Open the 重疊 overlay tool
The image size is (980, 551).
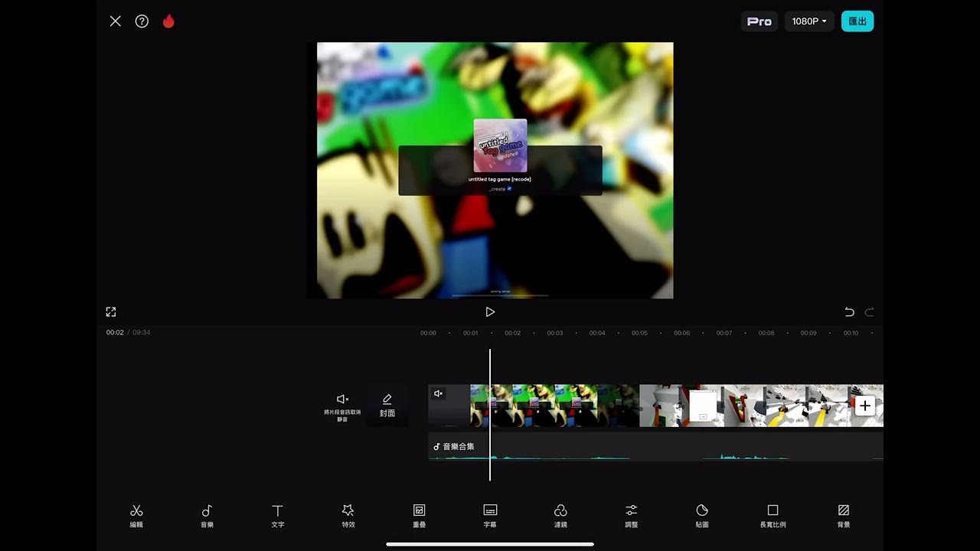[x=419, y=516]
